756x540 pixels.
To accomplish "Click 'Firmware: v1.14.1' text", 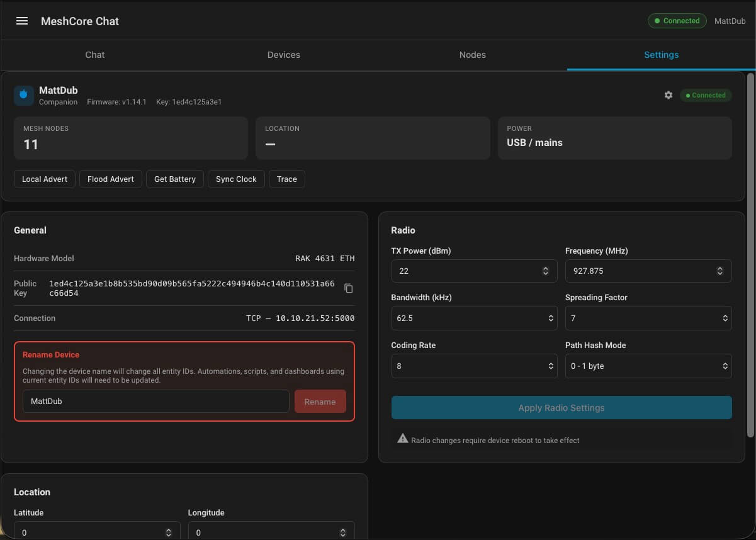I will tap(116, 102).
